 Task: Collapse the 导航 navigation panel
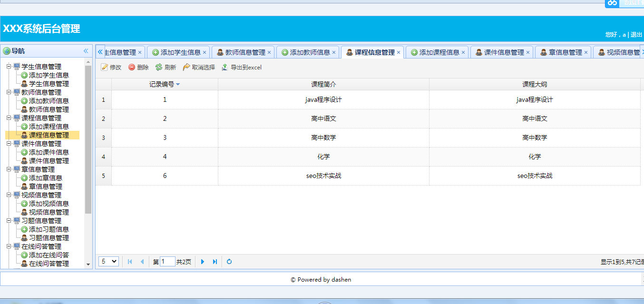tap(86, 51)
